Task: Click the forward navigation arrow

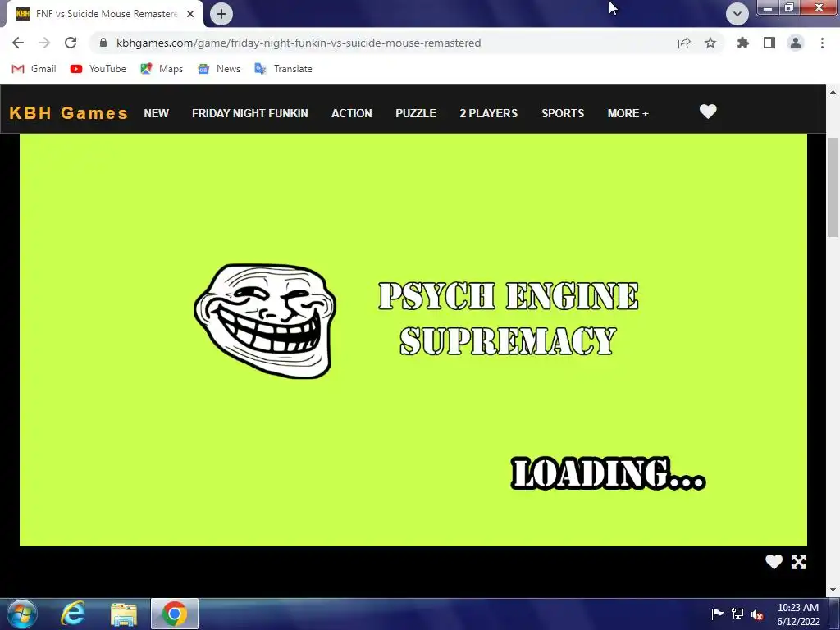Action: 44,43
